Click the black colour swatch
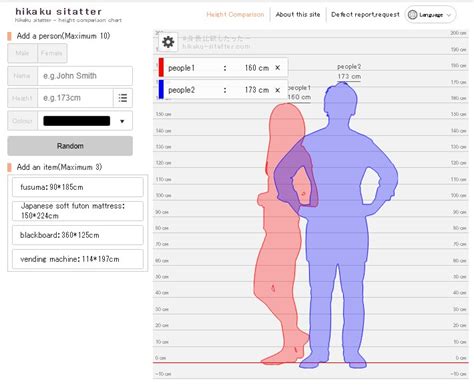Screen dimensions: 474x385 [77, 121]
